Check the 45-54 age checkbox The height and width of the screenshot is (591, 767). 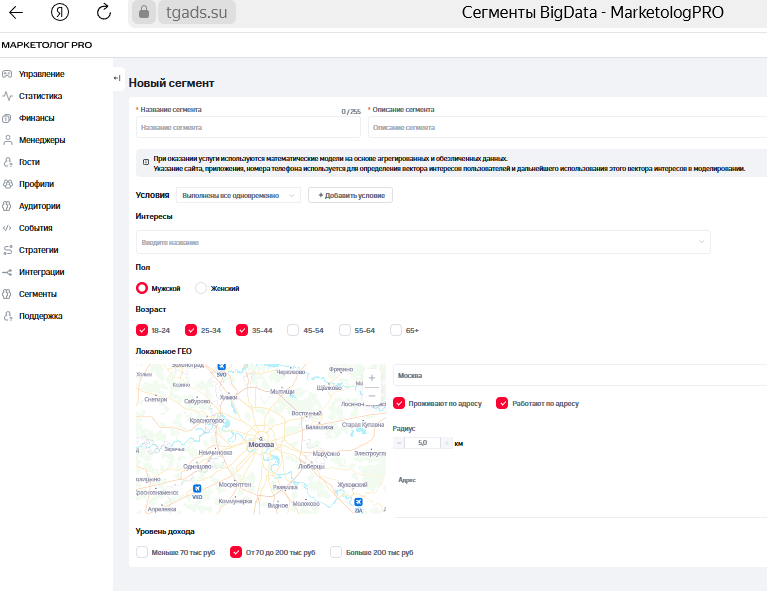tap(293, 330)
